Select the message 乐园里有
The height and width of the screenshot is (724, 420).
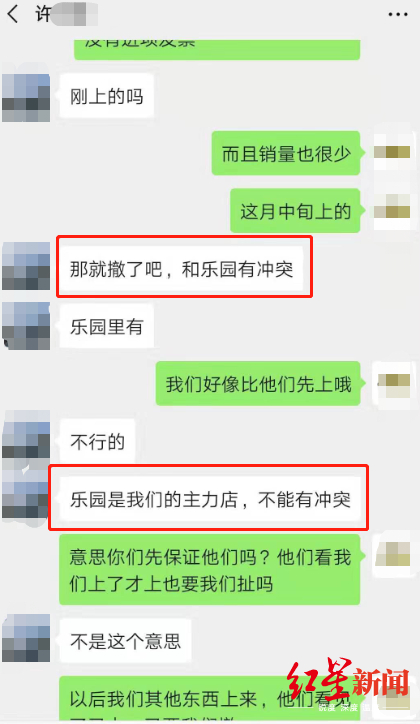click(x=107, y=326)
